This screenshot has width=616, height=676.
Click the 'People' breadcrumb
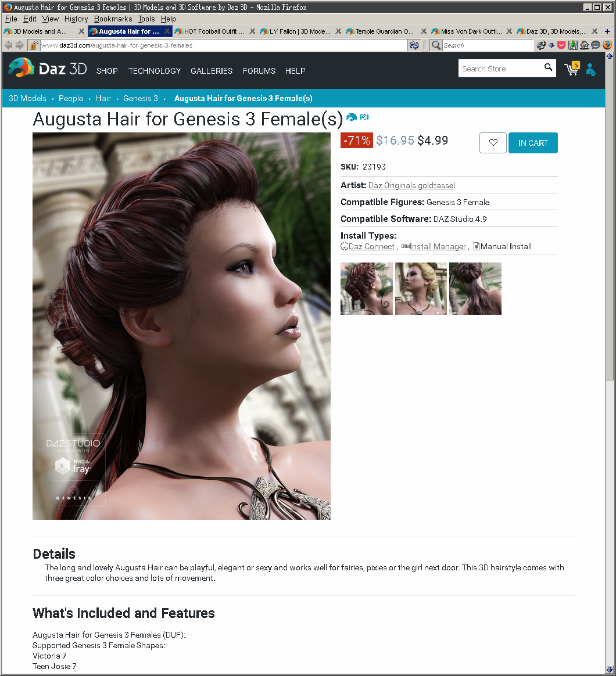pyautogui.click(x=71, y=98)
